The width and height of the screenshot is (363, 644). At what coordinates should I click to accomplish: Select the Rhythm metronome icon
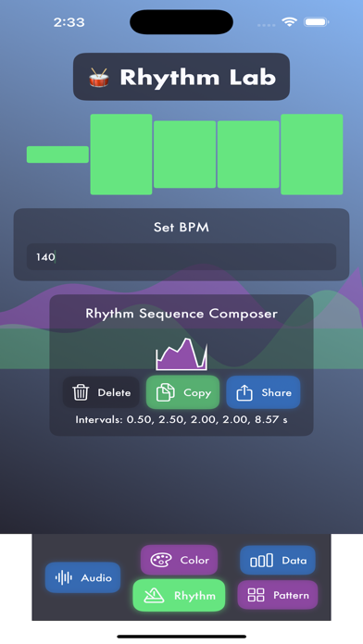point(154,595)
